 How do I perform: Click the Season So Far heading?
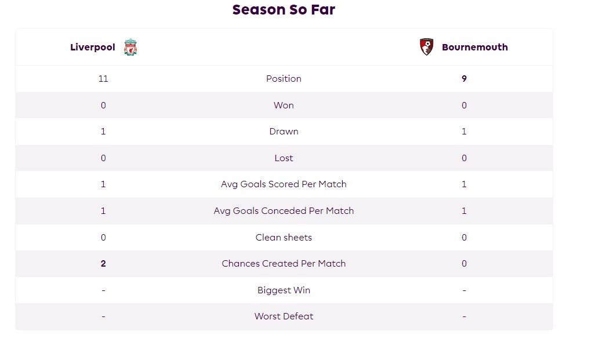click(x=284, y=9)
